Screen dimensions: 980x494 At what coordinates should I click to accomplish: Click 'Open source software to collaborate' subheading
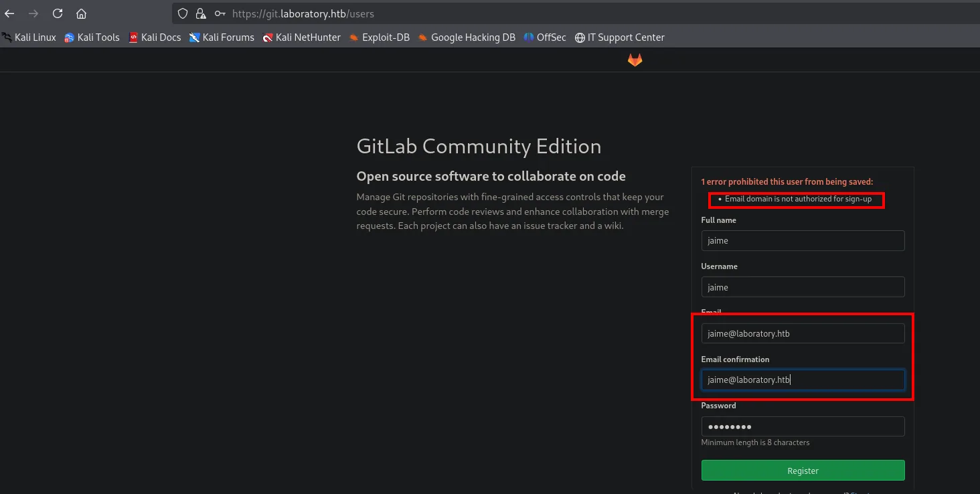(x=491, y=176)
